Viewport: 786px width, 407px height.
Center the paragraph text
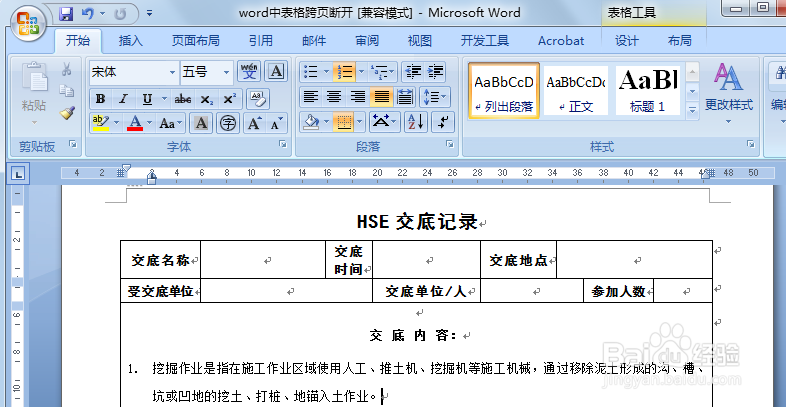click(334, 97)
